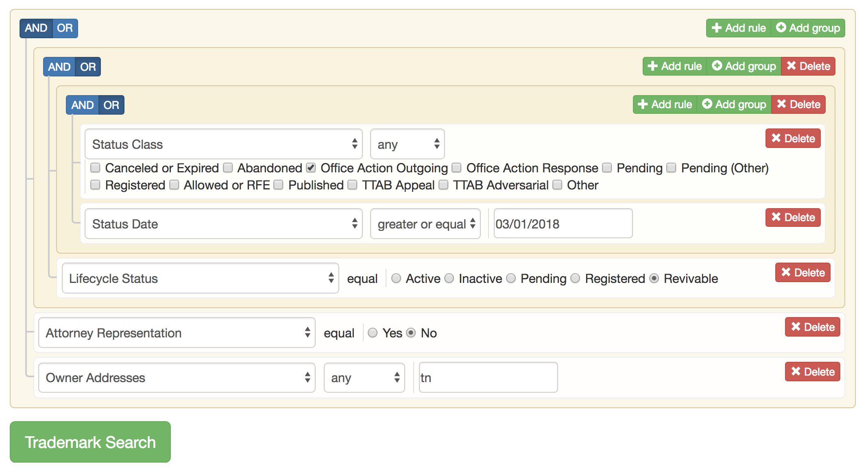Screen dimensions: 868x474
Task: Delete the Attorney Representation rule
Action: pos(812,327)
